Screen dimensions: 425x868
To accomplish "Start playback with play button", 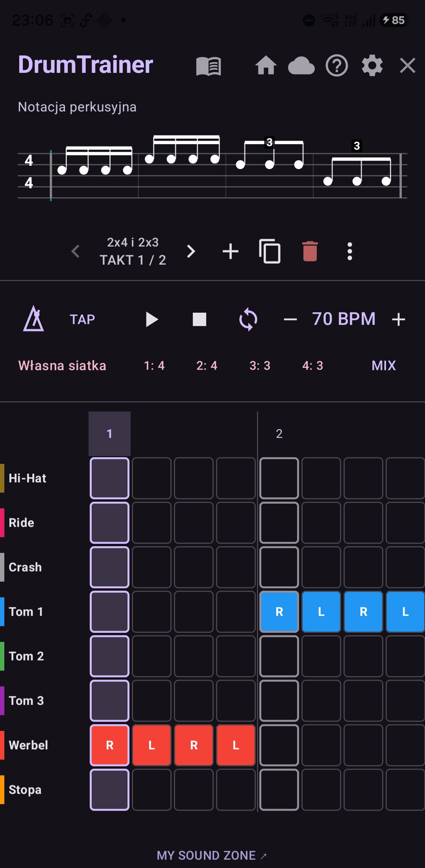I will tap(152, 319).
